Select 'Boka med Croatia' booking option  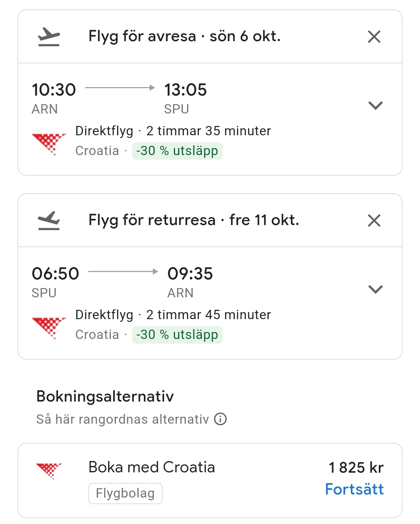(152, 467)
